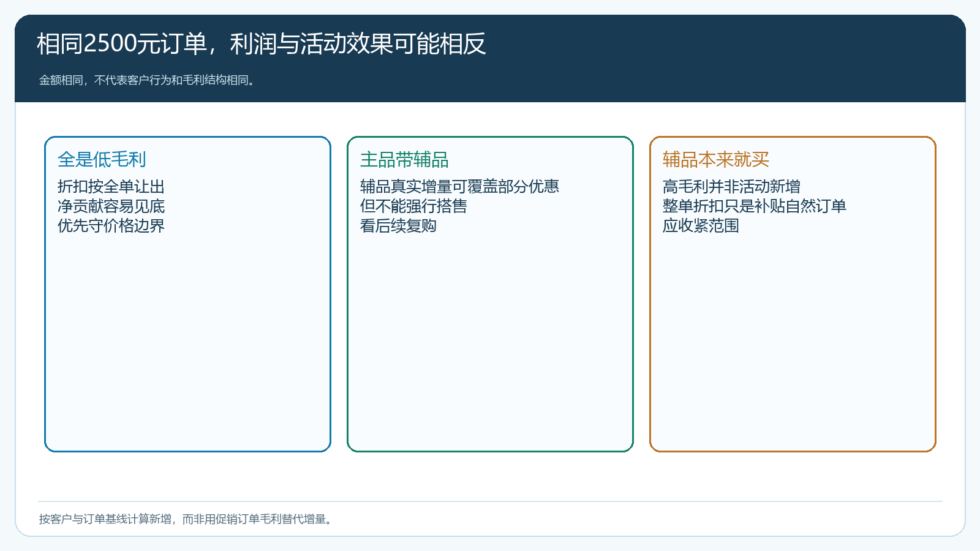Select the subtitle 金额相同 text line
The height and width of the screenshot is (551, 980).
coord(148,80)
